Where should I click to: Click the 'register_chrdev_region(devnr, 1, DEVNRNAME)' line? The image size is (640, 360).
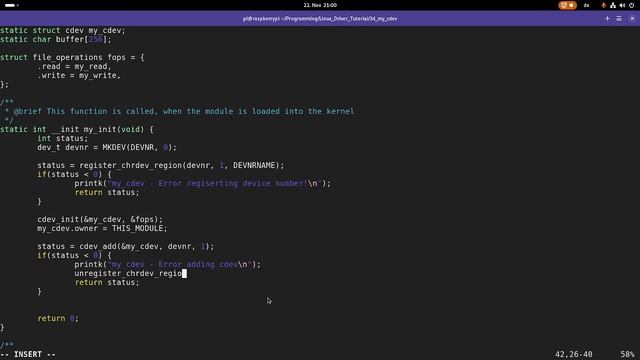click(160, 165)
